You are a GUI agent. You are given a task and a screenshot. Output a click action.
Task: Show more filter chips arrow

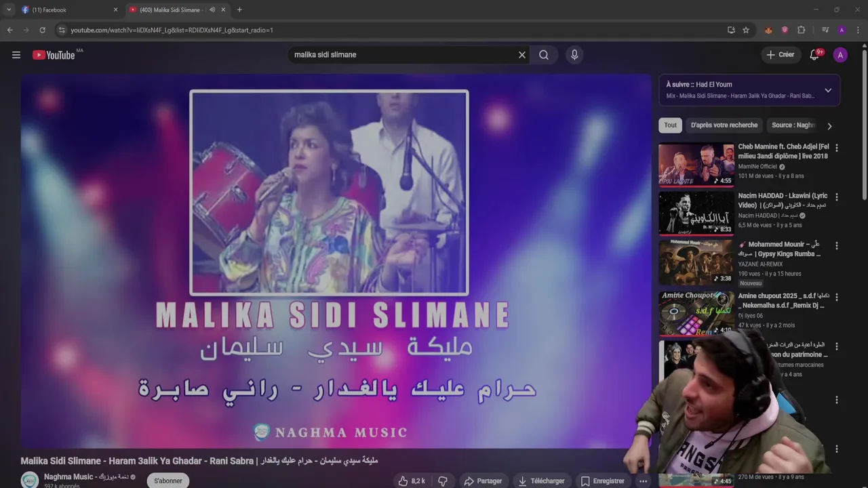[x=829, y=125]
